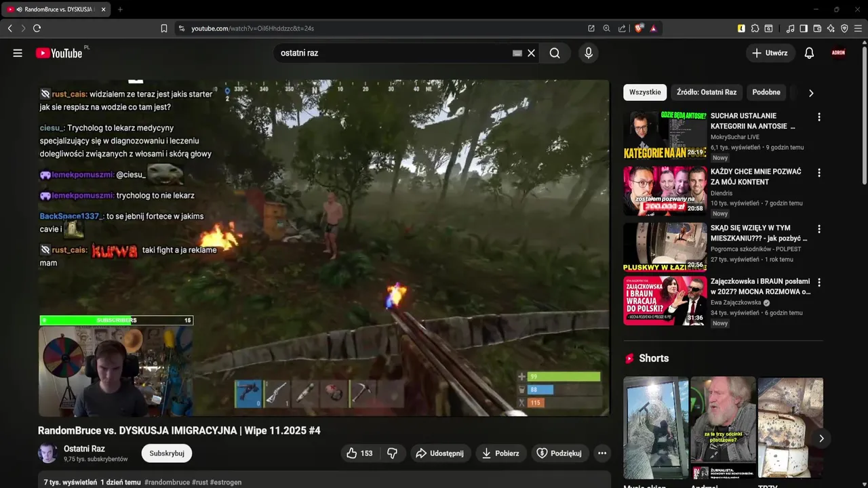868x488 pixels.
Task: Open the Utwórz create button
Action: click(x=770, y=53)
